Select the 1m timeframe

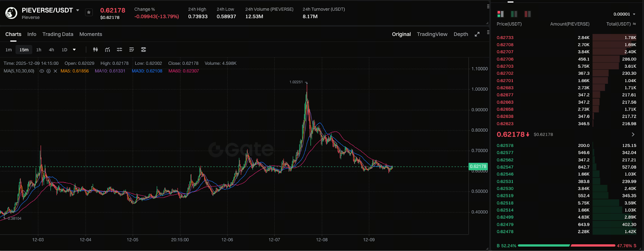coord(8,50)
